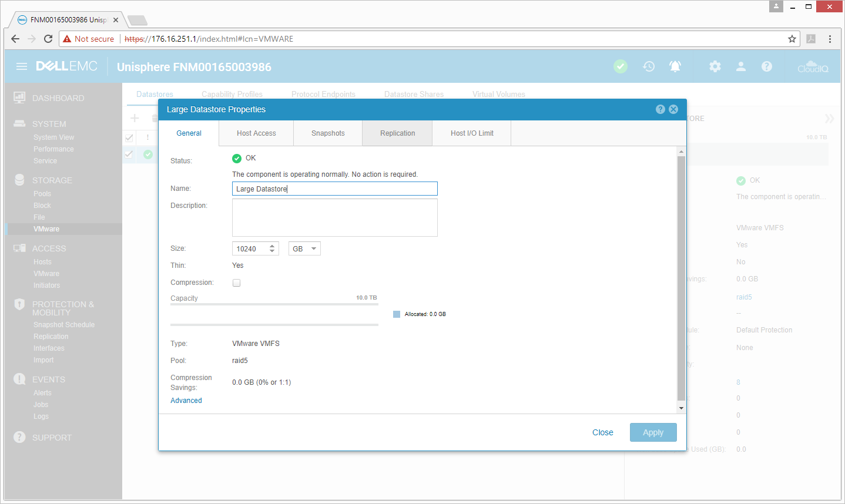Click the Support section icon
The image size is (845, 504).
click(19, 437)
